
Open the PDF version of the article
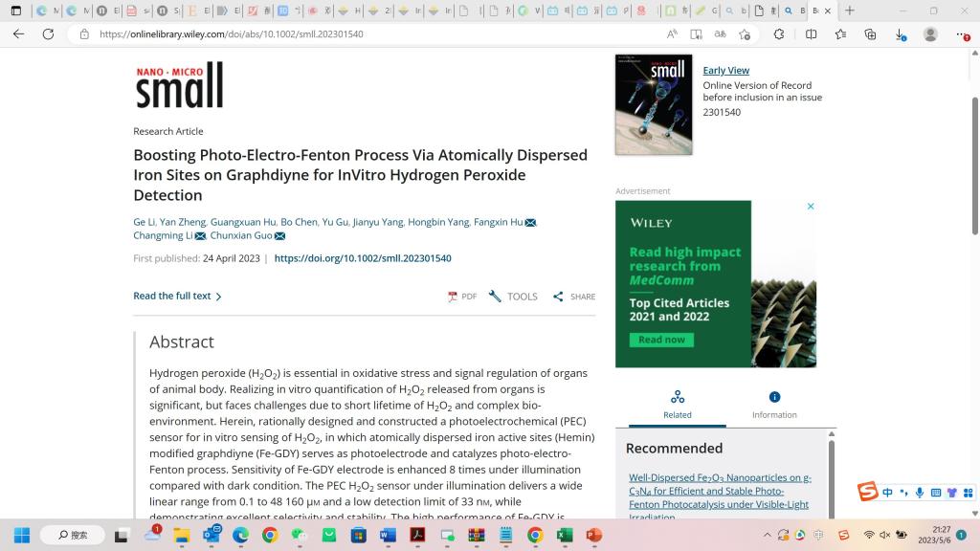point(462,297)
